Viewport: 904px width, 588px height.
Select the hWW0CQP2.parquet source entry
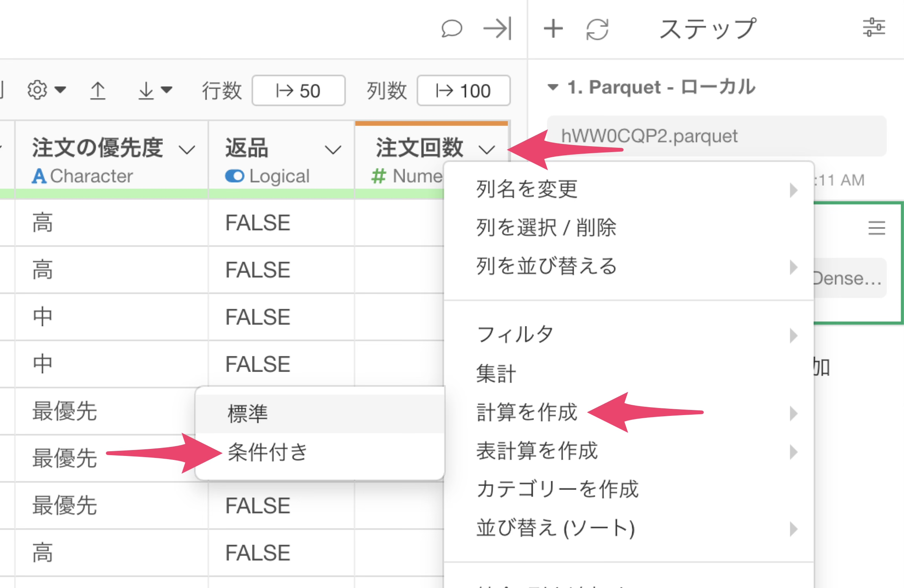point(717,136)
